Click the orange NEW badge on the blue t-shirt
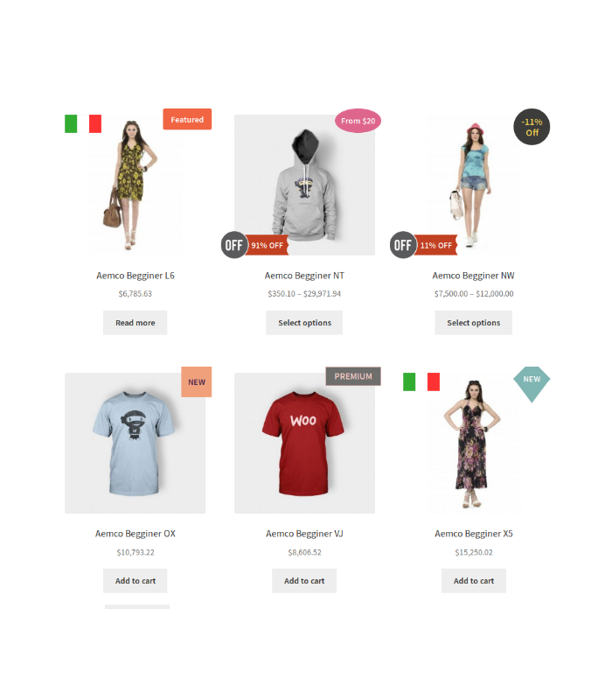 pyautogui.click(x=196, y=382)
